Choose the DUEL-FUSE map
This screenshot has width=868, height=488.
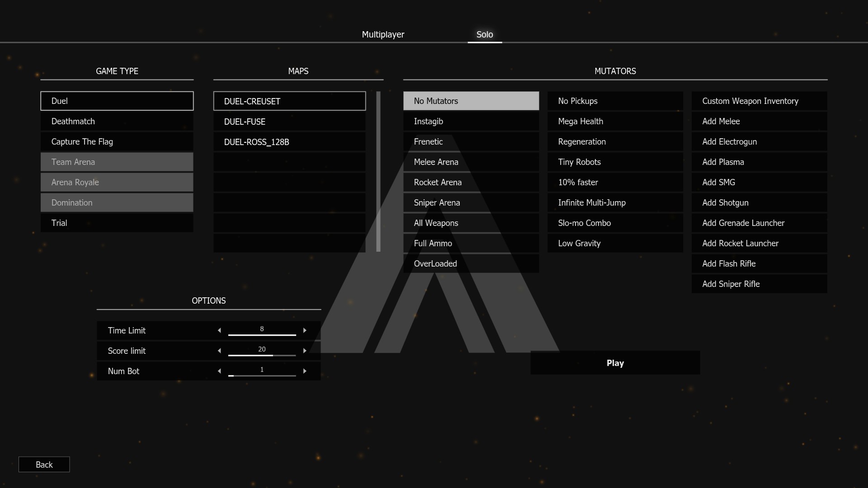(x=289, y=122)
